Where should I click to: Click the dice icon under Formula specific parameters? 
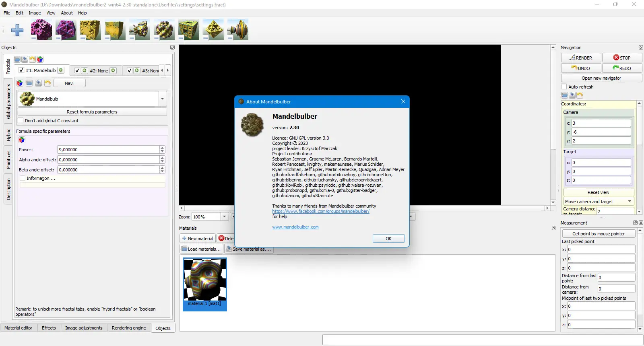(x=22, y=140)
